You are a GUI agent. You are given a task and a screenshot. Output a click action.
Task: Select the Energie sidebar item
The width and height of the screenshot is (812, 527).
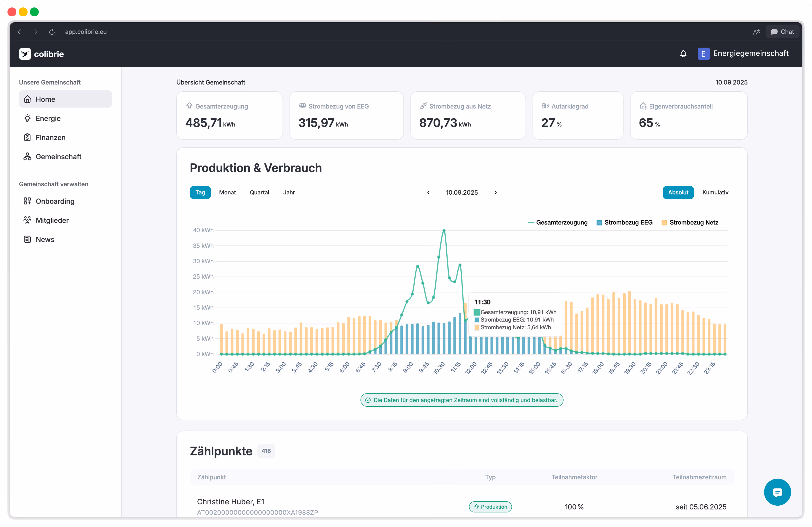pyautogui.click(x=48, y=118)
